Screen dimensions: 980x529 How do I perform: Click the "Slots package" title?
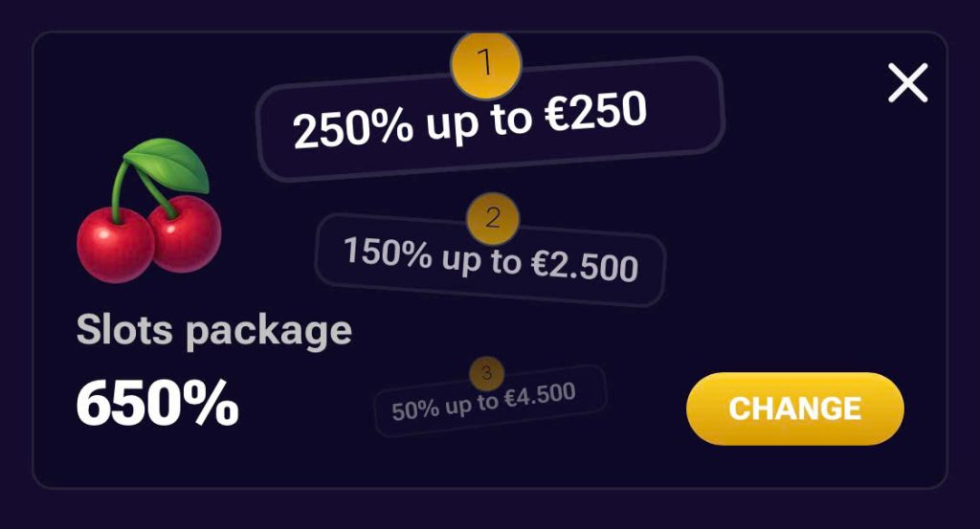(214, 331)
